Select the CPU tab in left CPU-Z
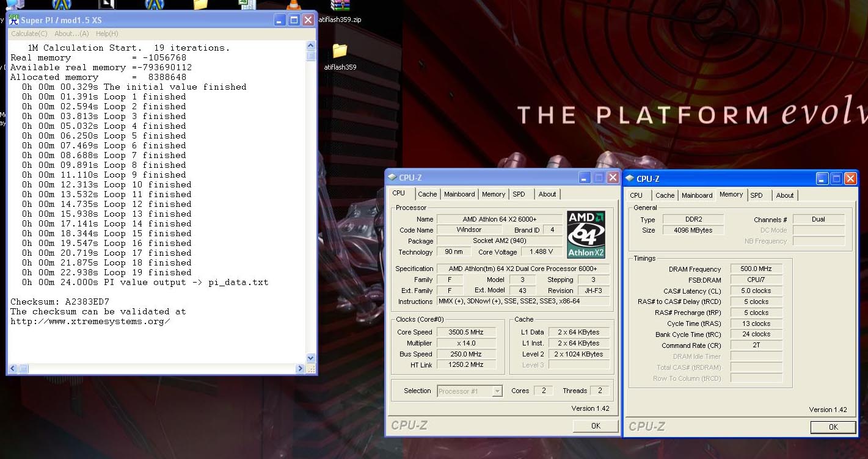Viewport: 868px width, 459px height. pos(399,193)
